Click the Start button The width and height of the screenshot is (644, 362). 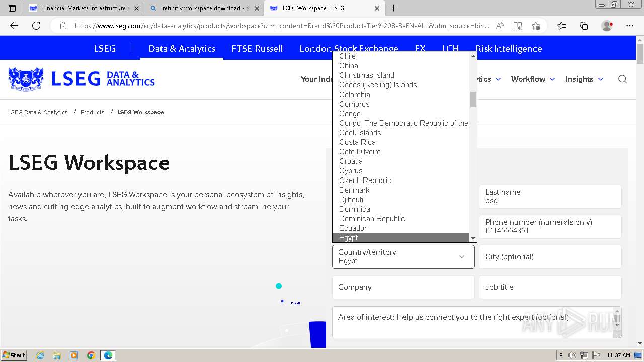(x=14, y=355)
